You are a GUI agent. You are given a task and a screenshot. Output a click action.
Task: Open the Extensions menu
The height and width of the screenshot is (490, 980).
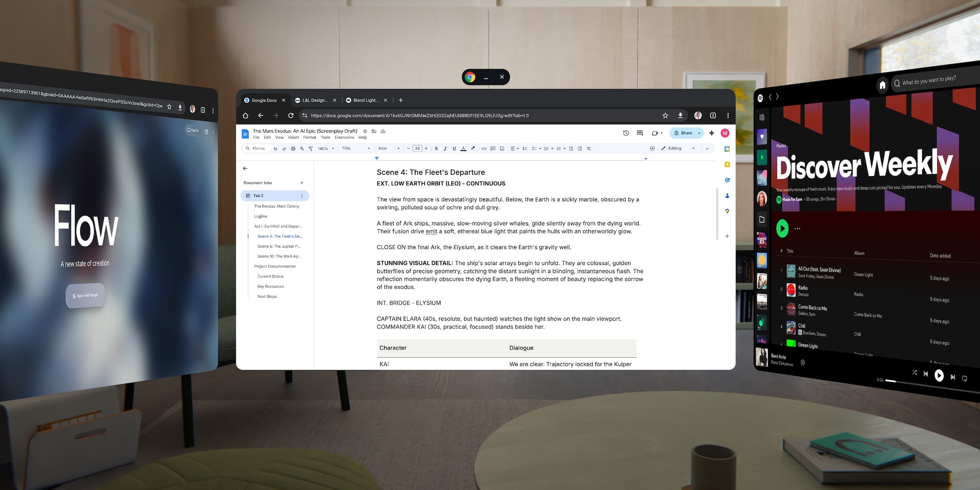pos(344,138)
